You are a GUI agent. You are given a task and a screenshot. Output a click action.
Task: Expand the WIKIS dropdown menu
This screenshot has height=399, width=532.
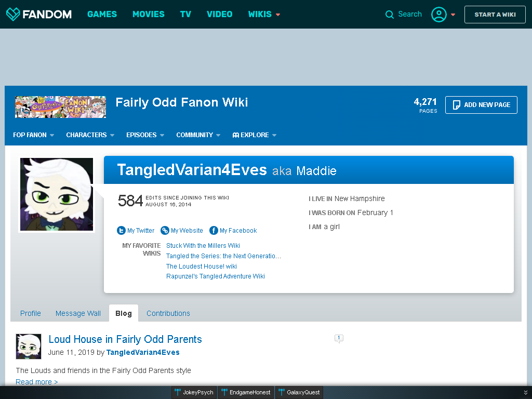coord(264,14)
